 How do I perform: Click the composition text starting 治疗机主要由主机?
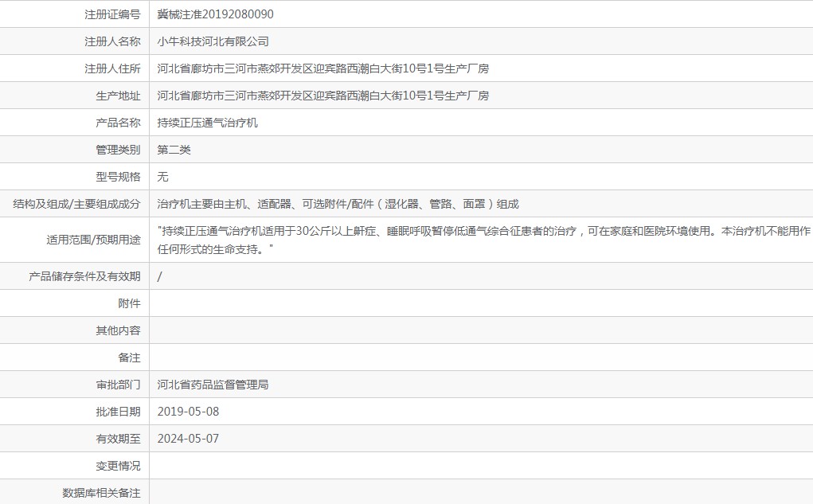tap(338, 205)
